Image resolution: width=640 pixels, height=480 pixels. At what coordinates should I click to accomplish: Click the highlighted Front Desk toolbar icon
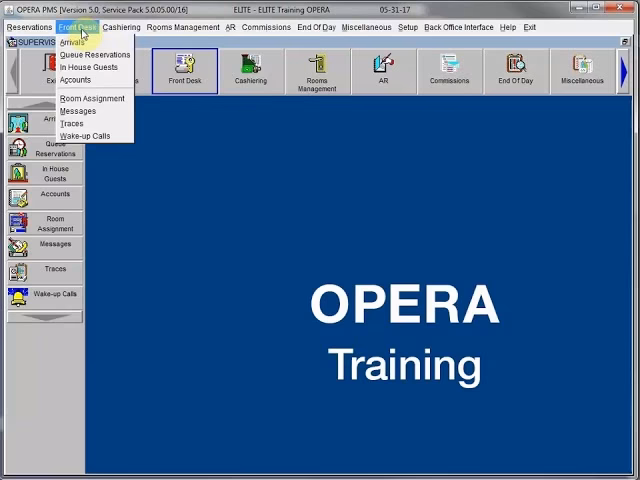pos(184,69)
